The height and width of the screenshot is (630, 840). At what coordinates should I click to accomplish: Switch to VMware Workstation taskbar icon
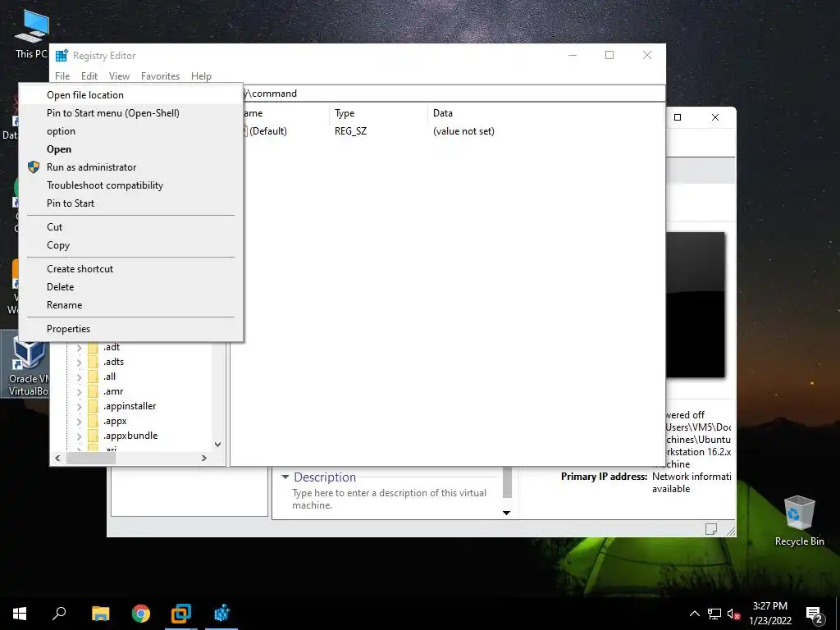181,614
